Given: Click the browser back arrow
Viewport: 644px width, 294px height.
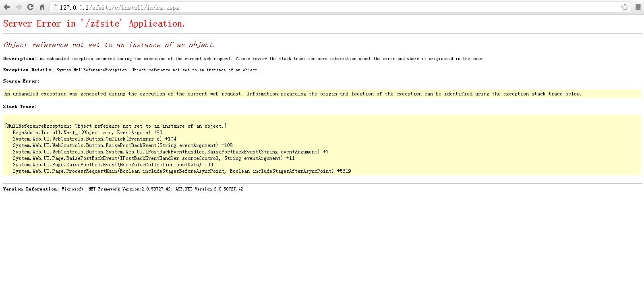Looking at the screenshot, I should click(x=7, y=7).
